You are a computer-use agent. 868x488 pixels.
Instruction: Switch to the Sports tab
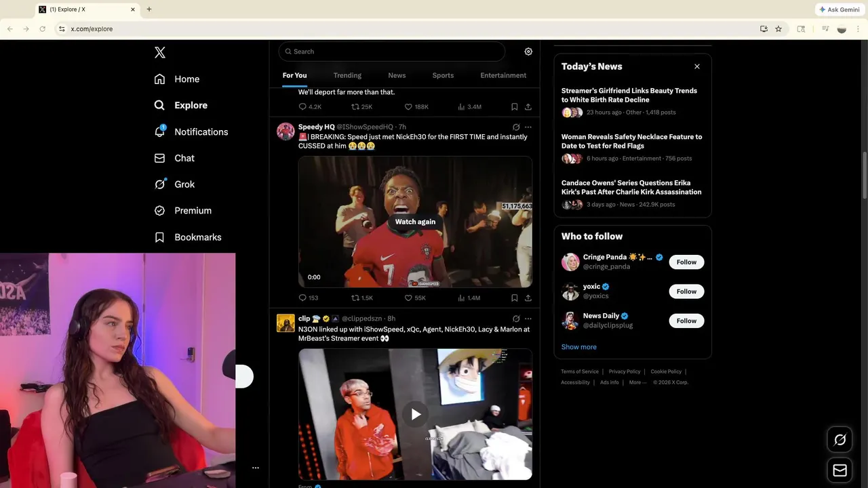(x=443, y=75)
